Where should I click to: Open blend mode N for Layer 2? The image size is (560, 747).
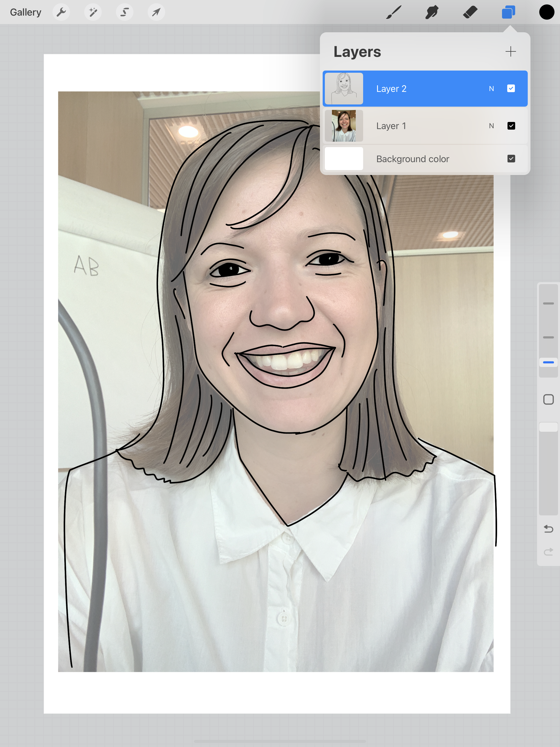[491, 89]
